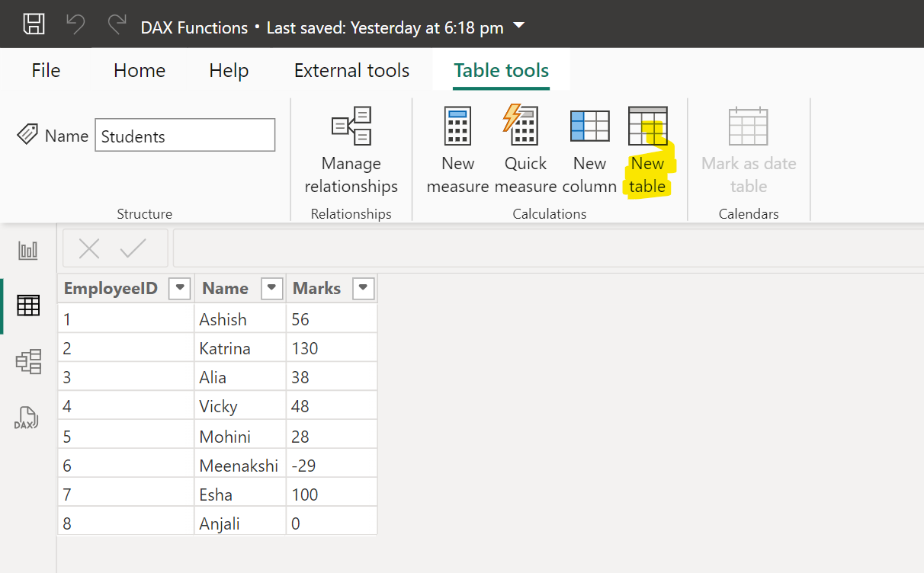This screenshot has height=573, width=924.
Task: Open the Marks column filter dropdown
Action: click(363, 288)
